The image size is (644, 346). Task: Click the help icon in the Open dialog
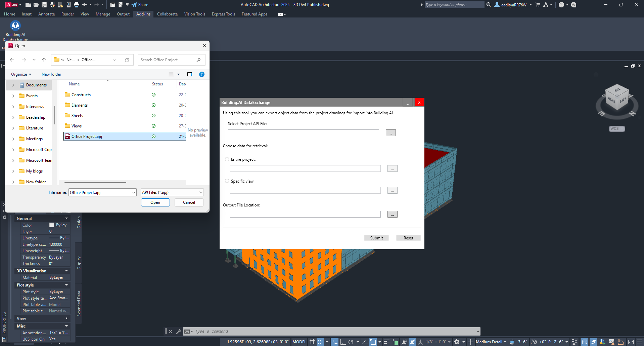click(x=202, y=74)
